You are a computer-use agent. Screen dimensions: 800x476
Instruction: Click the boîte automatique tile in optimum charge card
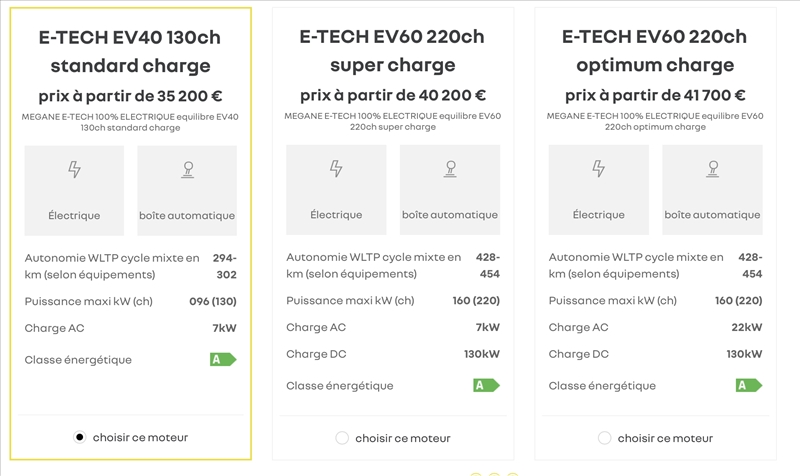712,190
